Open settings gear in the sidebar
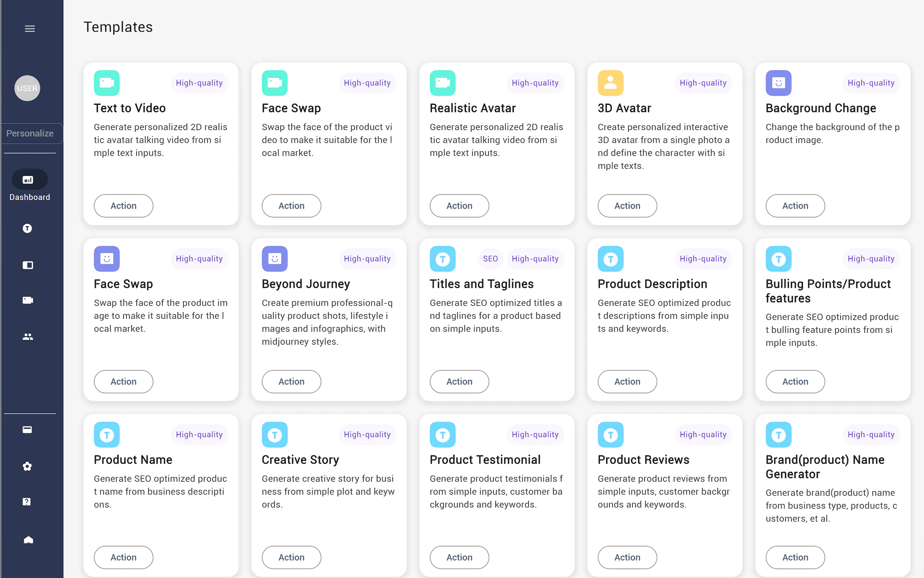924x578 pixels. (x=27, y=466)
